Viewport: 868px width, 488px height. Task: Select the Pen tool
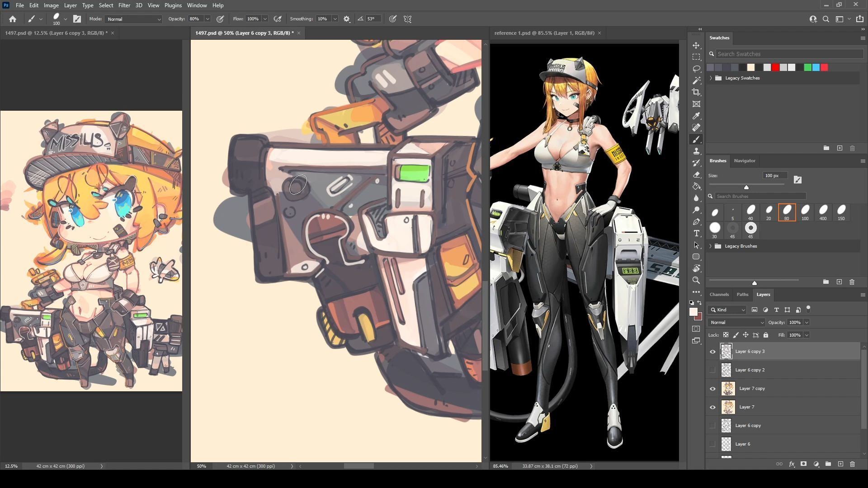click(696, 221)
